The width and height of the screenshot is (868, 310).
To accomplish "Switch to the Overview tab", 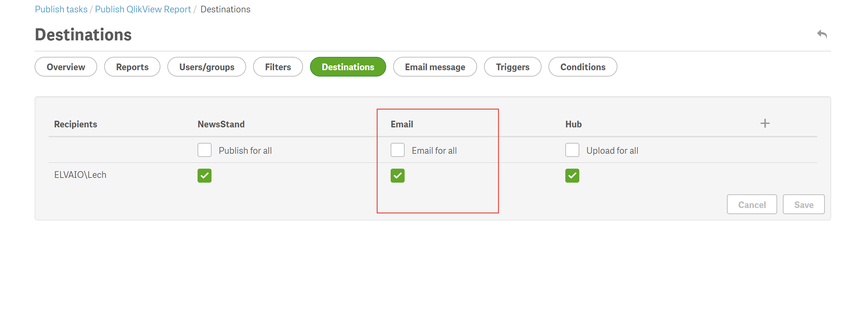I will [x=66, y=67].
